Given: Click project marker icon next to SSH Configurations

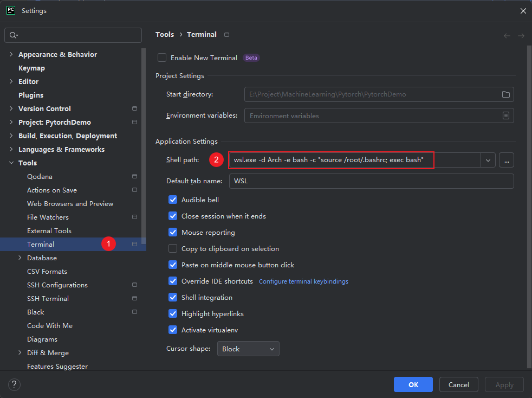Looking at the screenshot, I should 135,285.
